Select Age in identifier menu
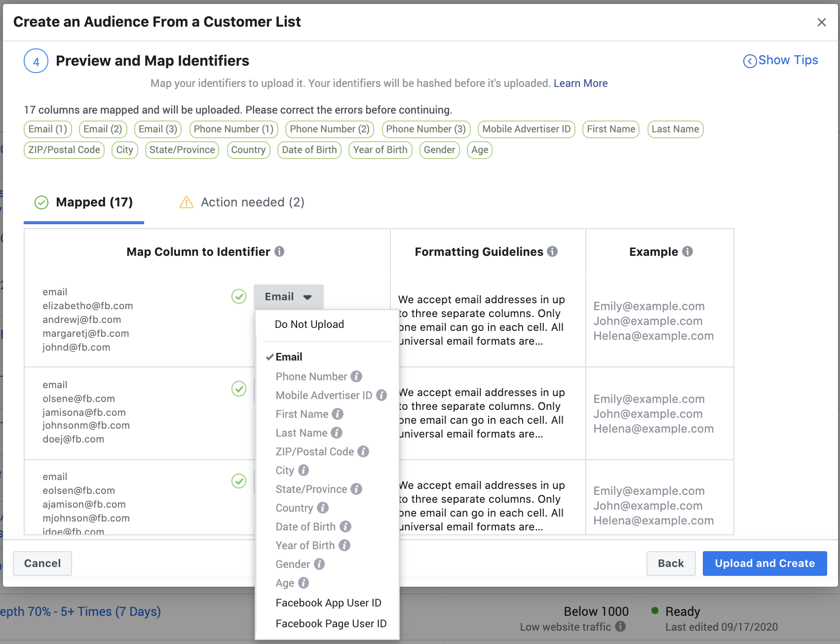840x644 pixels. tap(285, 583)
